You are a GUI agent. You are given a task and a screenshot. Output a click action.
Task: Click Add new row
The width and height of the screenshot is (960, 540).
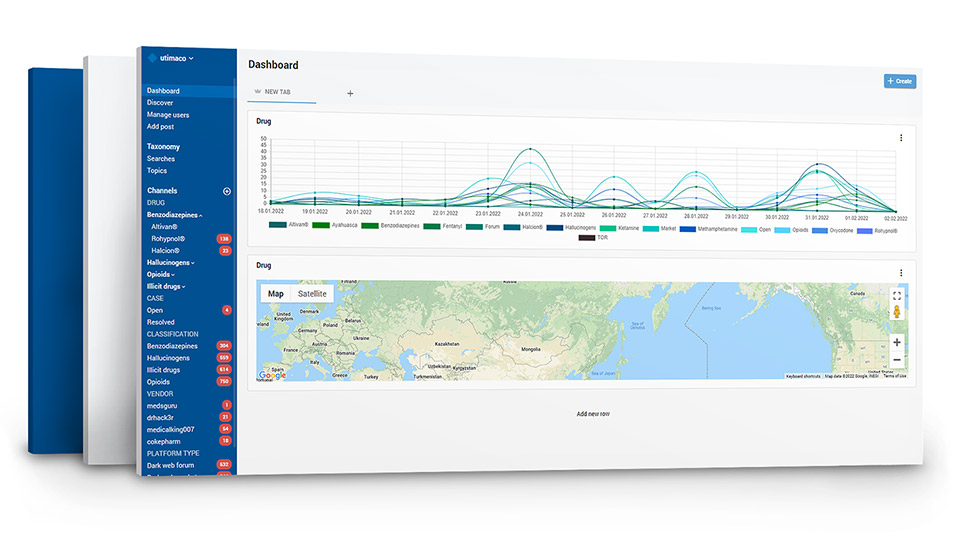(x=593, y=414)
